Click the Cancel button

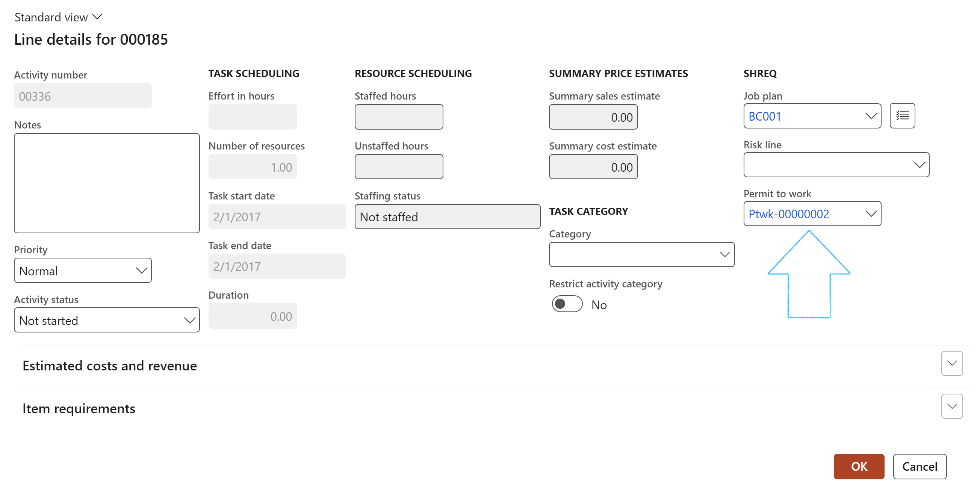coord(920,466)
